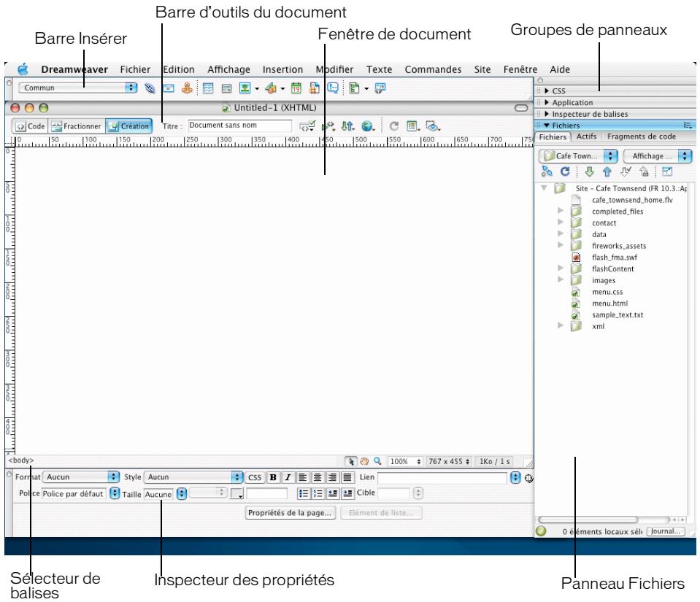Viewport: 700px width, 602px height.
Task: Click the Put Files up arrow
Action: click(607, 171)
